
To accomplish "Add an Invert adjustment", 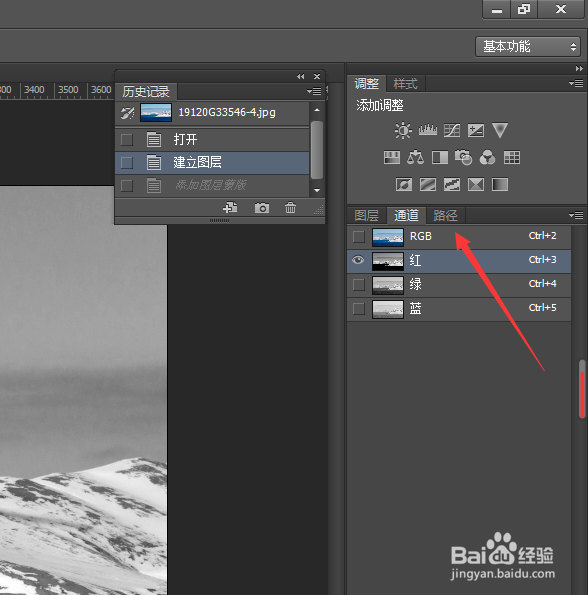I will (x=404, y=185).
